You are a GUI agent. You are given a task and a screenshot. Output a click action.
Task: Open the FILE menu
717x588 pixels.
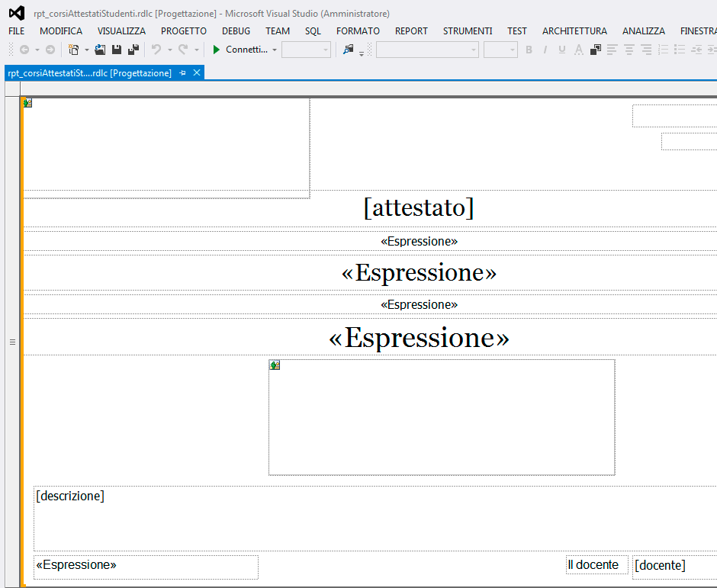tap(17, 31)
